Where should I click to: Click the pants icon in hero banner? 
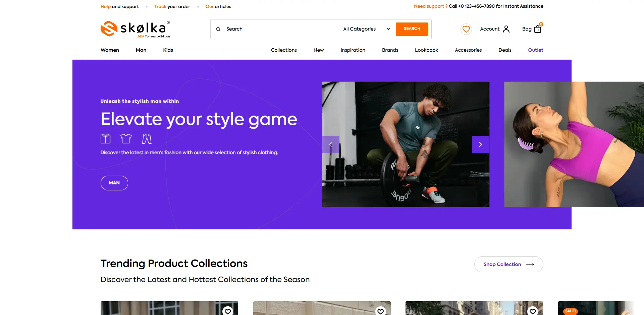tap(147, 138)
